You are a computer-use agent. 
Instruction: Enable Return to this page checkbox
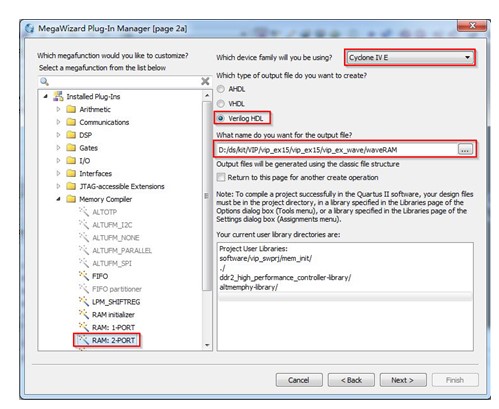(221, 177)
